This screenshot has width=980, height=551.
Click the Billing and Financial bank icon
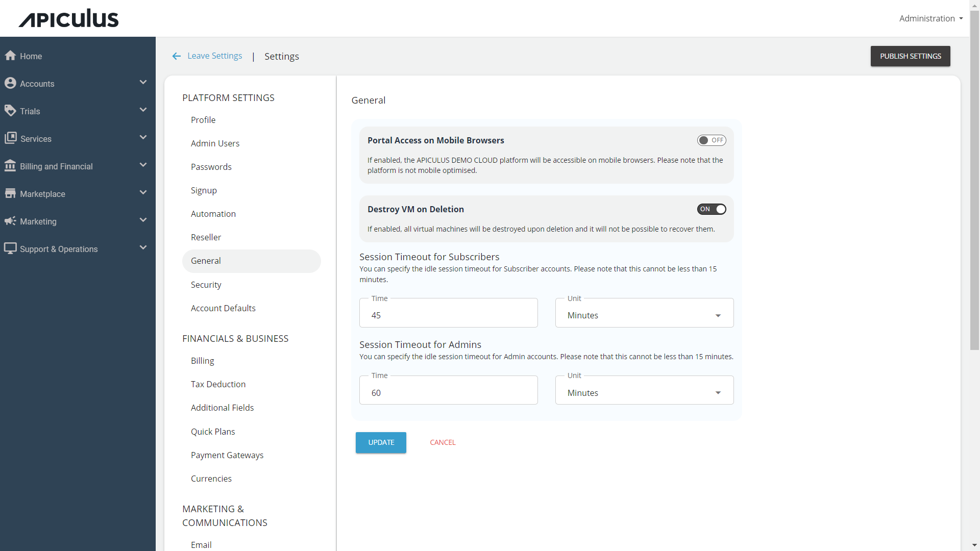click(10, 166)
